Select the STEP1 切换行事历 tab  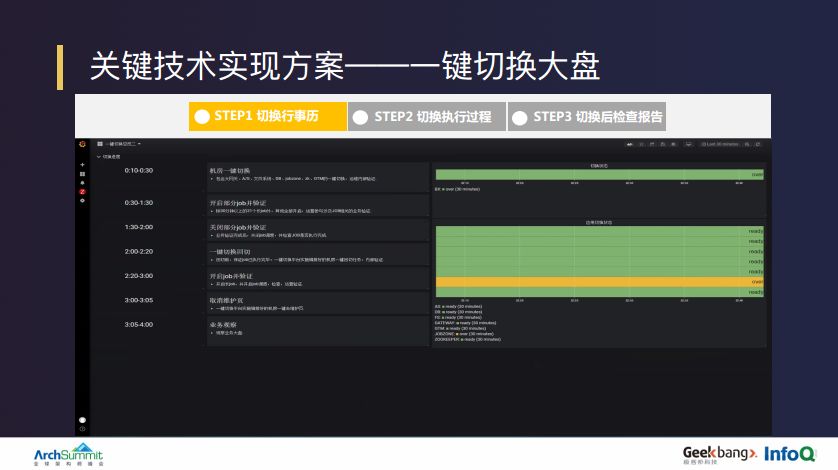tap(268, 116)
